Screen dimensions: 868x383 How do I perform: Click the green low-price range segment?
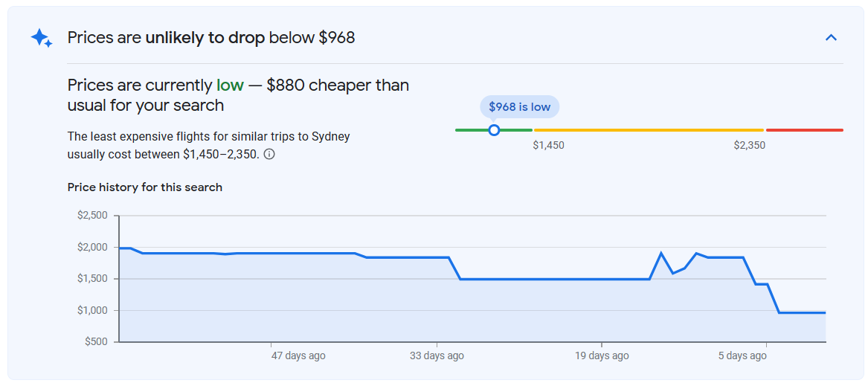tap(494, 130)
